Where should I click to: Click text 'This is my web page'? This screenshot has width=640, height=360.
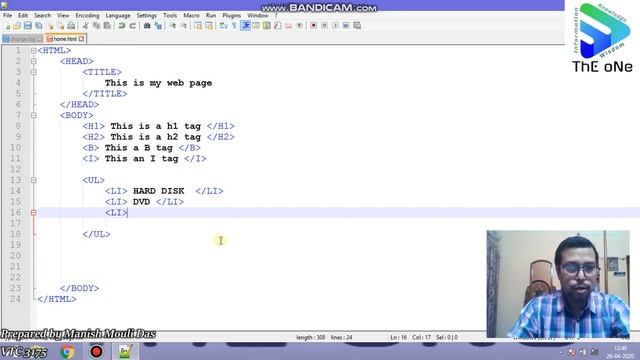point(158,83)
